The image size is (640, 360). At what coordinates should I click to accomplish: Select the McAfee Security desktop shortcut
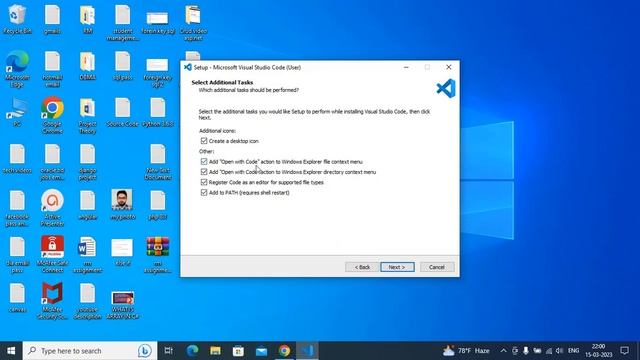pos(52,301)
